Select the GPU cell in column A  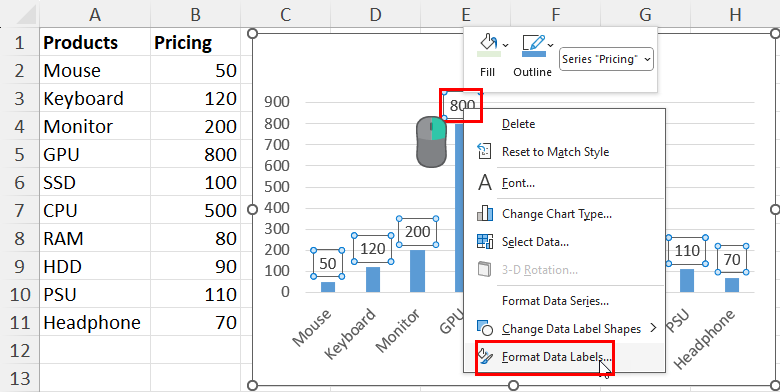click(x=95, y=155)
